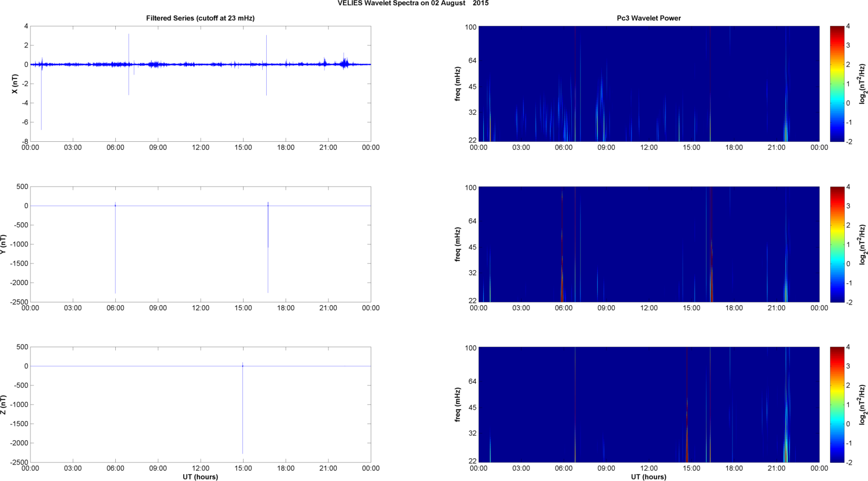Click the '32' frequency tick on bottom spectrogram
This screenshot has width=868, height=481.
click(x=472, y=434)
